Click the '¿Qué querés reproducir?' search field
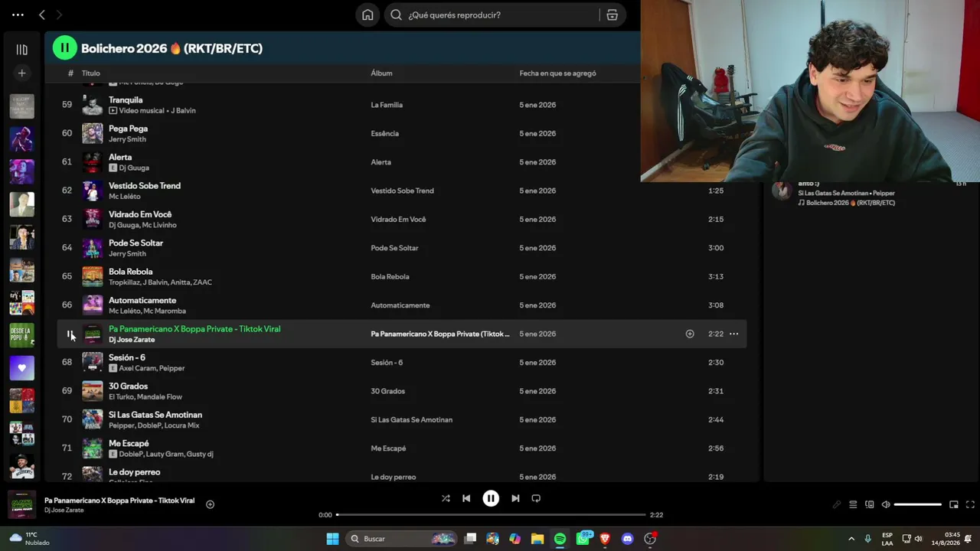 pyautogui.click(x=492, y=15)
